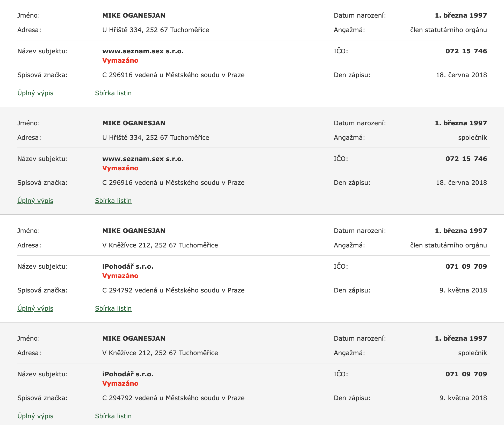
Task: Select the second www.seznam.sex s.r.o. subject name
Action: [143, 159]
